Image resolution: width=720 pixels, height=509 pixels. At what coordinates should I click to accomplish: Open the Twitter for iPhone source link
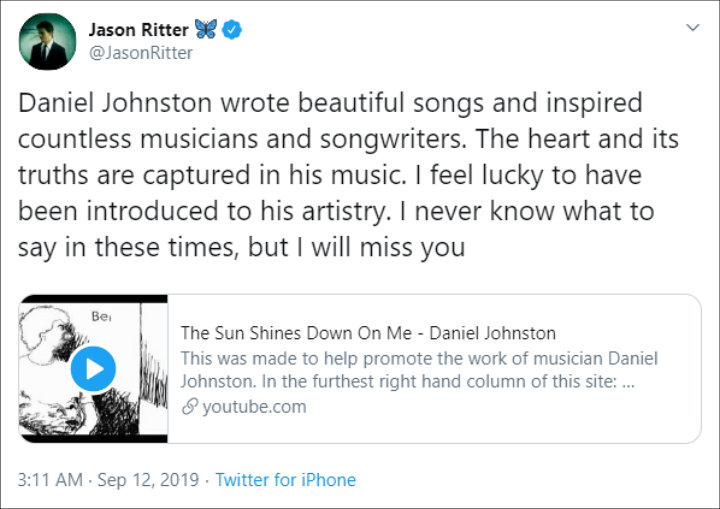pyautogui.click(x=286, y=480)
